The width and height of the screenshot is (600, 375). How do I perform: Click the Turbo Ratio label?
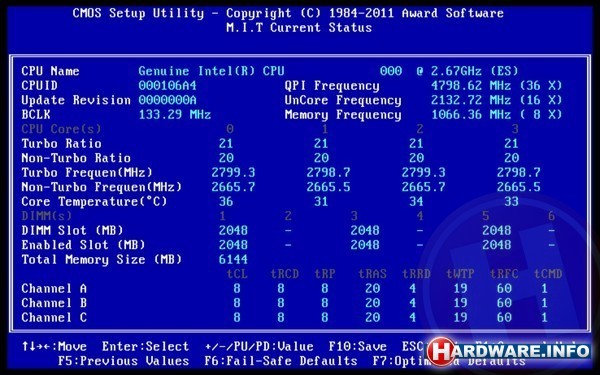click(61, 144)
